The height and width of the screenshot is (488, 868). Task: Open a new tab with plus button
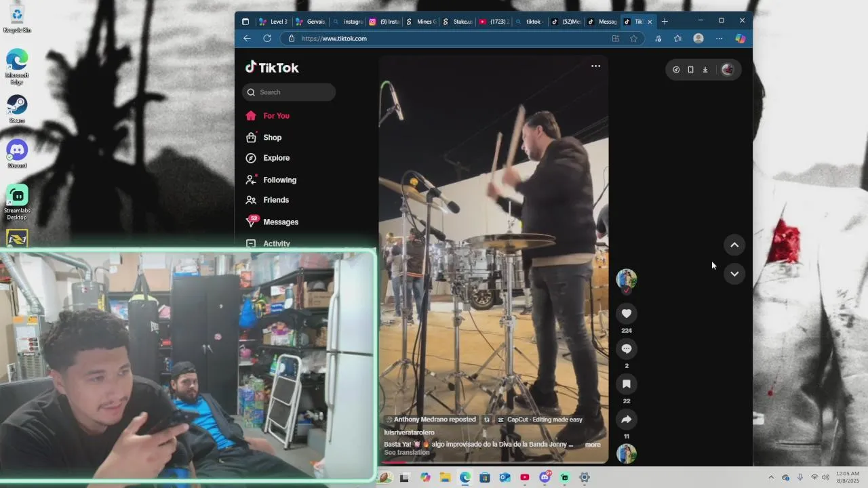click(665, 22)
